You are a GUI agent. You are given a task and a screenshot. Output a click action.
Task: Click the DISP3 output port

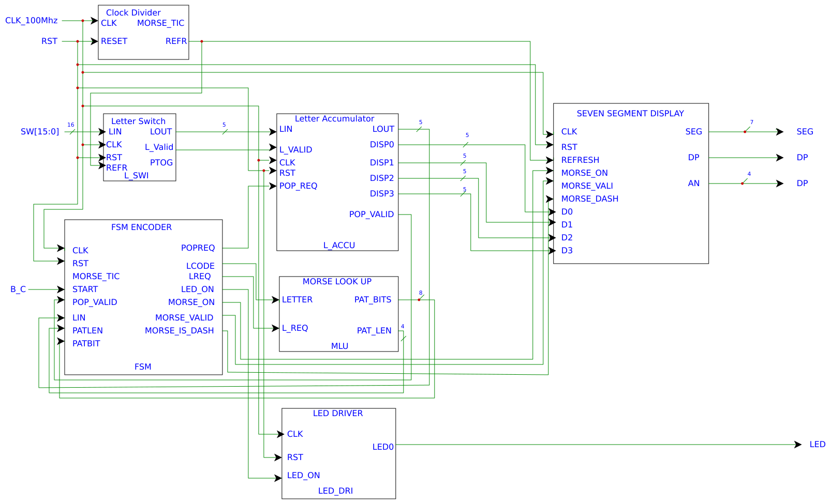[x=382, y=194]
